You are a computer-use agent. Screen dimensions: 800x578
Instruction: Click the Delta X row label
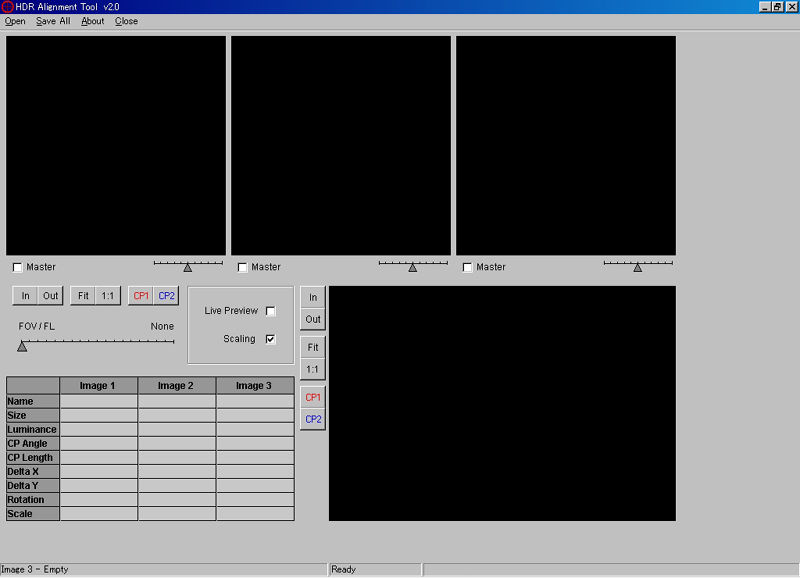click(33, 471)
